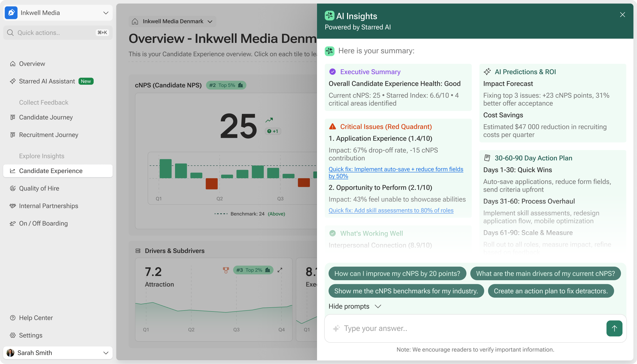Click the home icon beside Inkwell Media Denmark

[x=135, y=21]
